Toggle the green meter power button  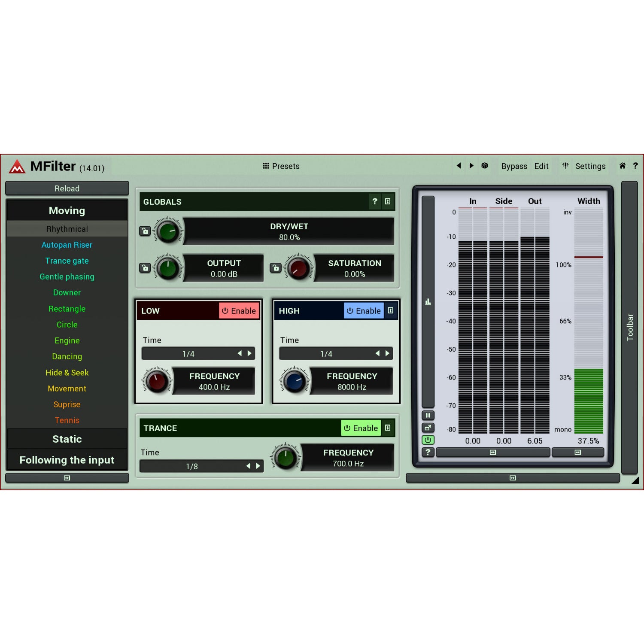coord(428,440)
